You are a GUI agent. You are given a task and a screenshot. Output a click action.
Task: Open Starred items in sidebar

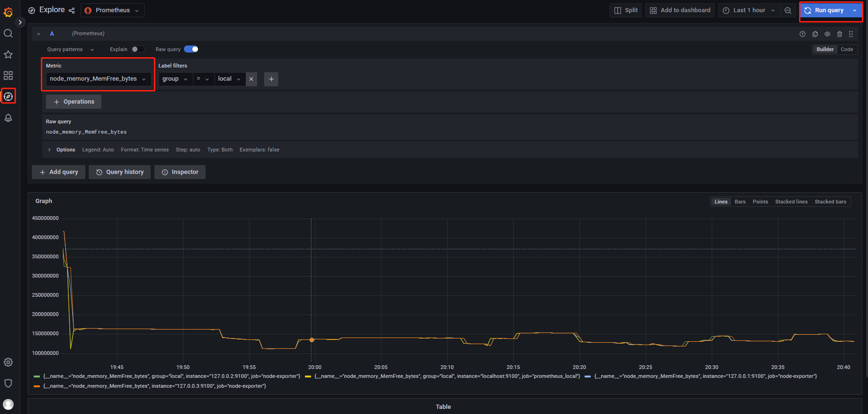(8, 54)
